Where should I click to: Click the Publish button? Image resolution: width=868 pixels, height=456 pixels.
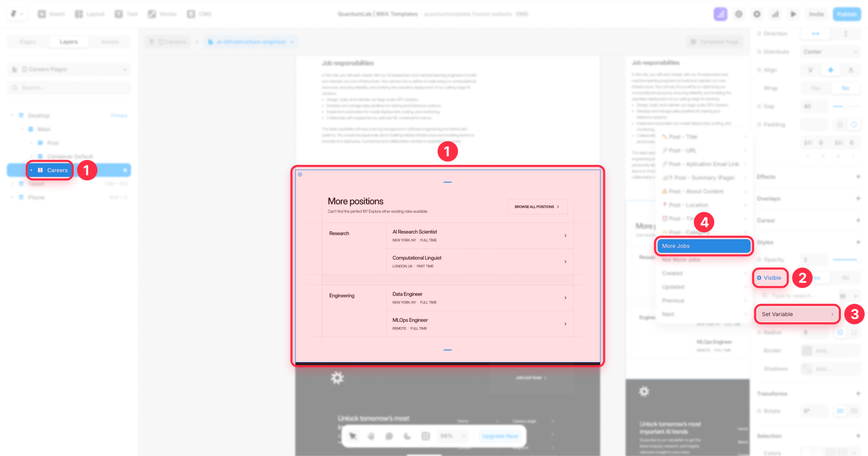(x=846, y=14)
